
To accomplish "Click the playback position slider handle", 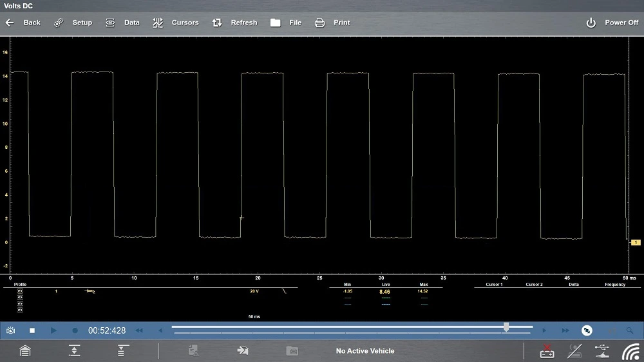I will pos(506,328).
